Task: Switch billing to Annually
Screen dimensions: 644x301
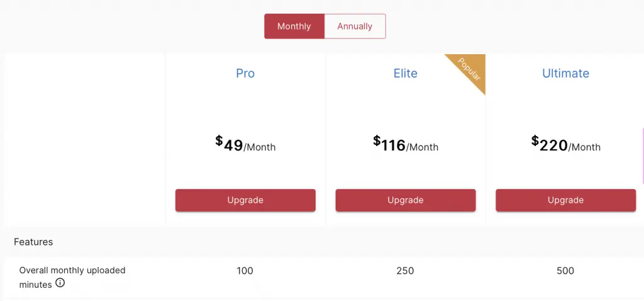Action: tap(355, 26)
